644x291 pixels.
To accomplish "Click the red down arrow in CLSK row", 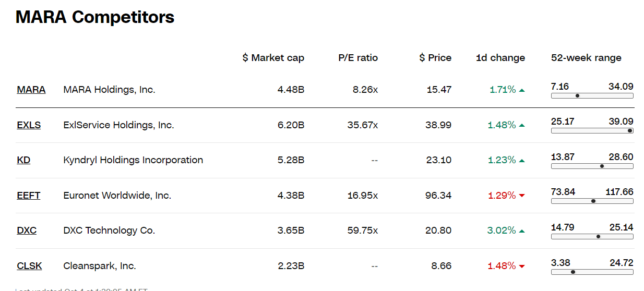I will 522,266.
